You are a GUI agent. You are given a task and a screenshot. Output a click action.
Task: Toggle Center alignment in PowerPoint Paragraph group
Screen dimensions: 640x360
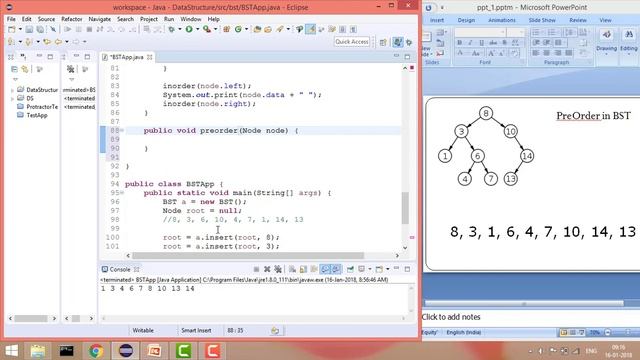pyautogui.click(x=547, y=53)
